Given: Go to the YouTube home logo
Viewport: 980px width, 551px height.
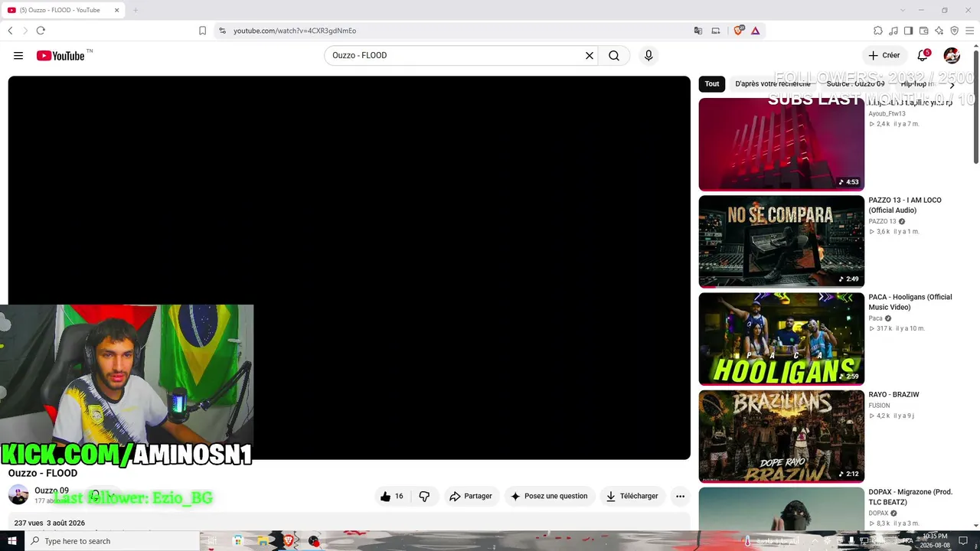Looking at the screenshot, I should tap(60, 55).
